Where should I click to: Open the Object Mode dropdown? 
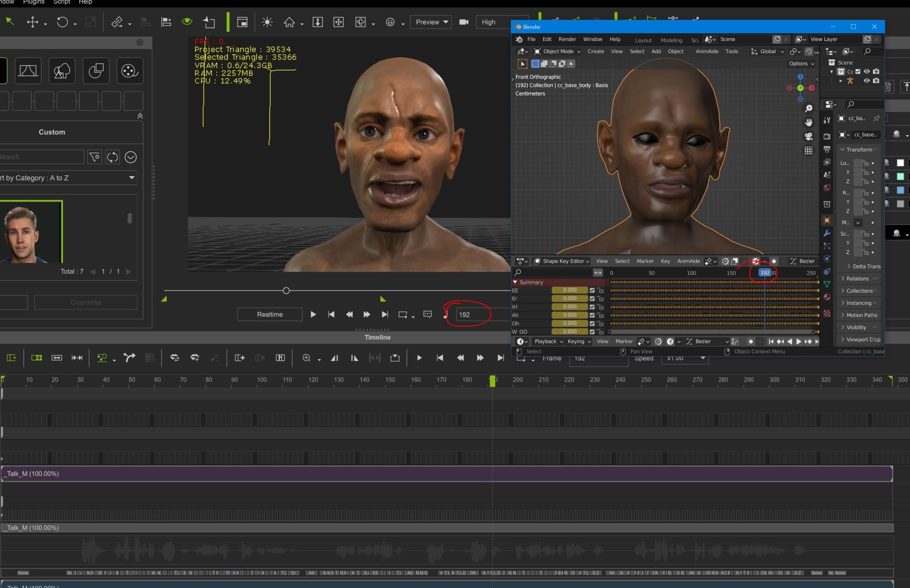[557, 51]
